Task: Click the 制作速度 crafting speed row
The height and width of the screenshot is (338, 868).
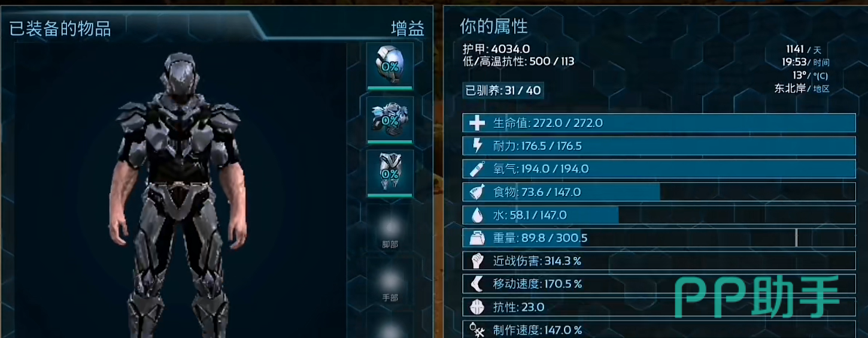Action: pos(659,330)
